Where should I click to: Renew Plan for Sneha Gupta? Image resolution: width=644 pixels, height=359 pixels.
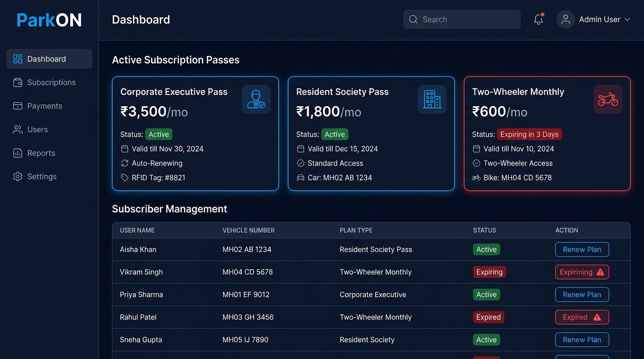click(582, 340)
